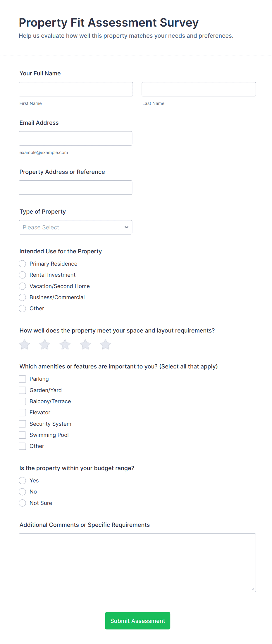Select Primary Residence option
Screen dimensions: 272x644
click(23, 264)
